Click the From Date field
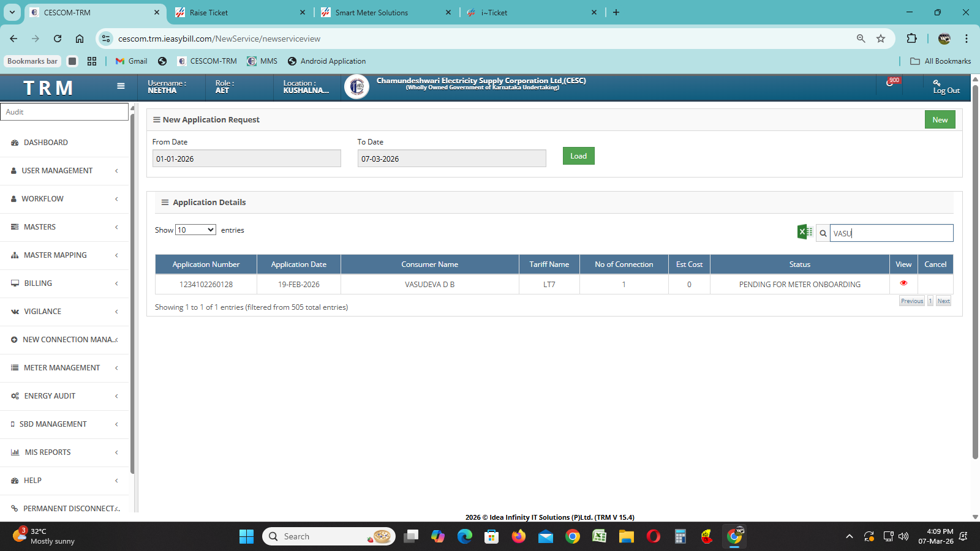The image size is (980, 551). [x=246, y=159]
